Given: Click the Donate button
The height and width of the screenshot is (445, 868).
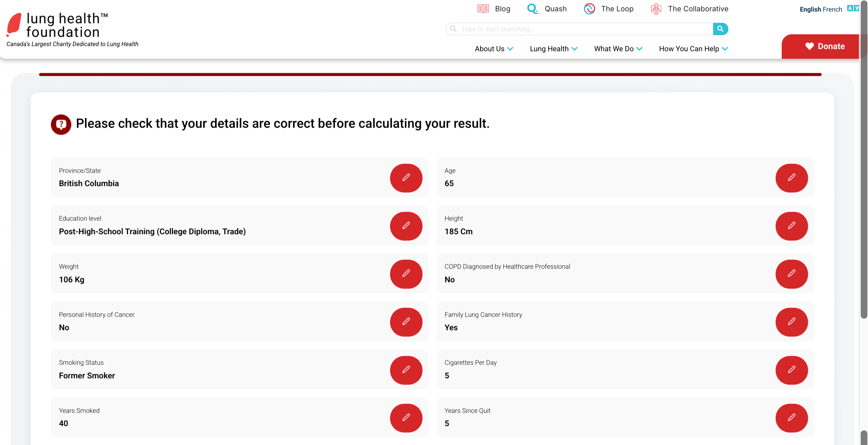Looking at the screenshot, I should (825, 46).
